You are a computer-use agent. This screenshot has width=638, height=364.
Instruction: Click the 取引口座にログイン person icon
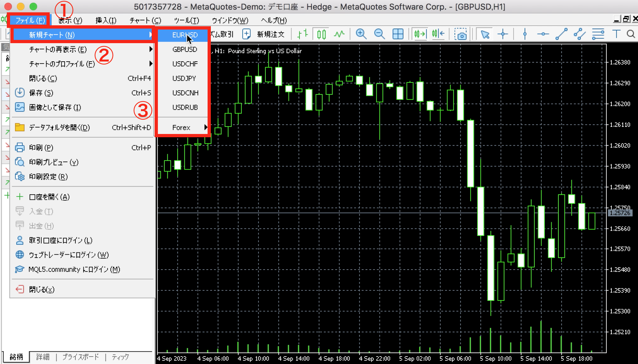[x=20, y=240]
